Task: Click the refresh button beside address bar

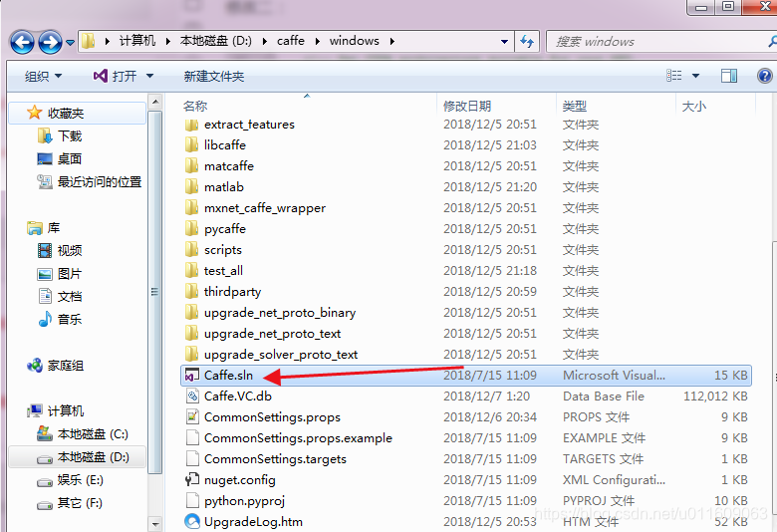Action: (x=527, y=42)
